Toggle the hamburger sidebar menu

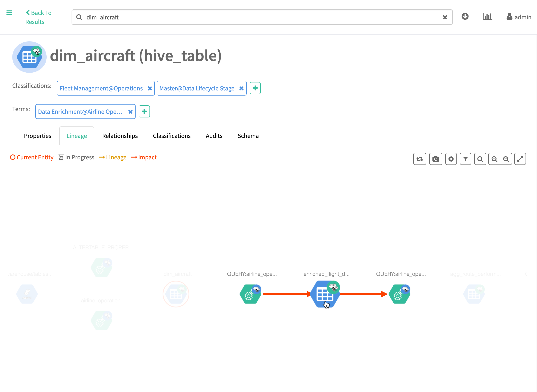click(9, 13)
